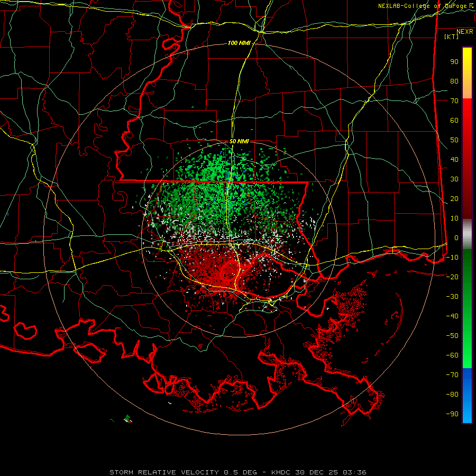Screen dimensions: 476x476
Task: Click the -70 value on the velocity scale
Action: pos(452,375)
